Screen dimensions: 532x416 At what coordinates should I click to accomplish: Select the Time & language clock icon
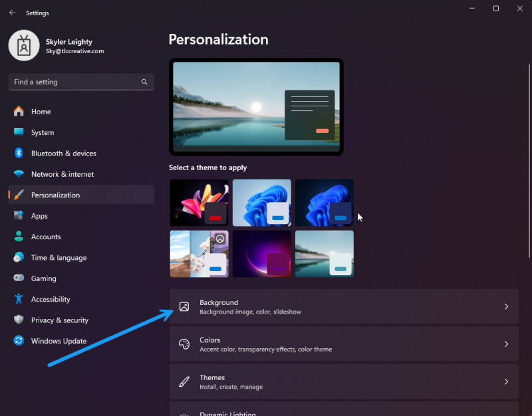coord(20,257)
